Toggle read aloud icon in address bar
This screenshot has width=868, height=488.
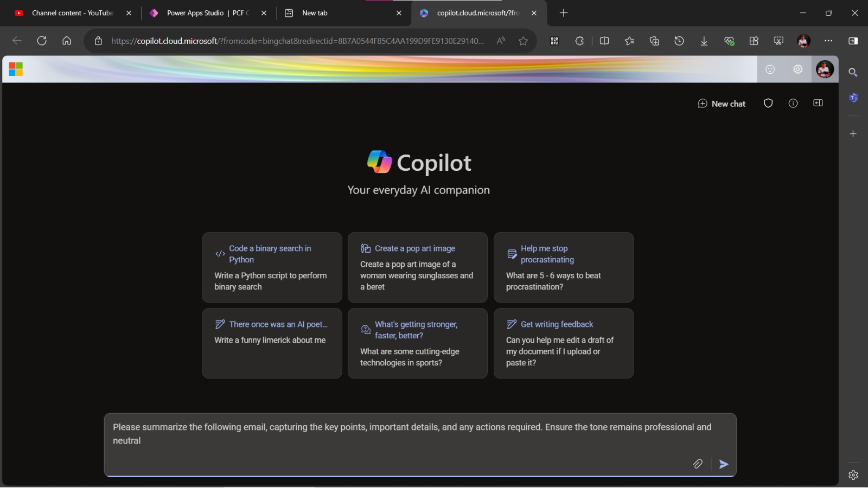pos(501,41)
